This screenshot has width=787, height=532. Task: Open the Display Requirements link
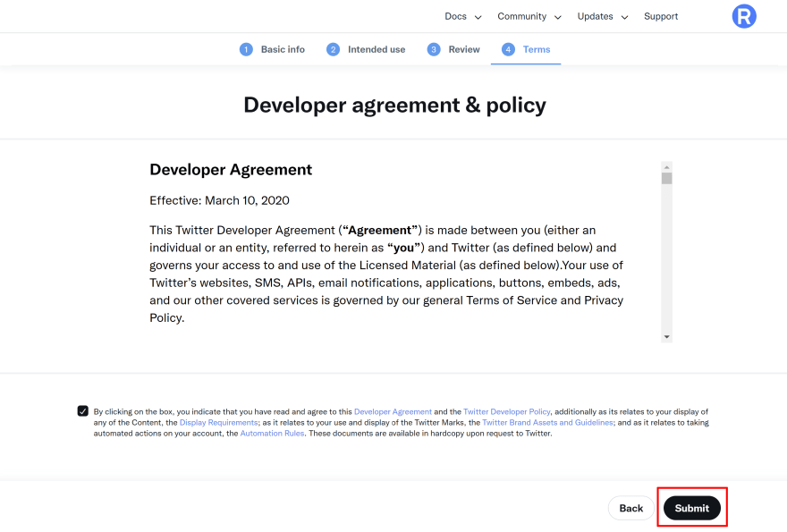click(x=219, y=423)
